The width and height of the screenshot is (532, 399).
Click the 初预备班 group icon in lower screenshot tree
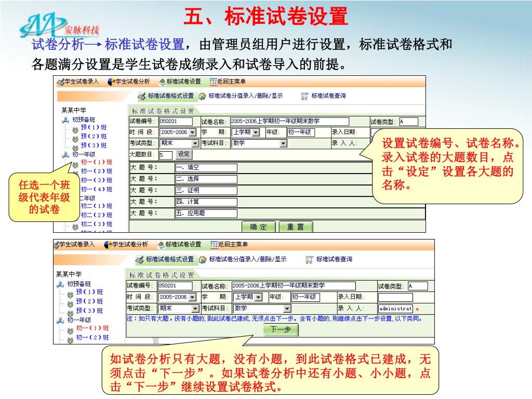click(60, 284)
